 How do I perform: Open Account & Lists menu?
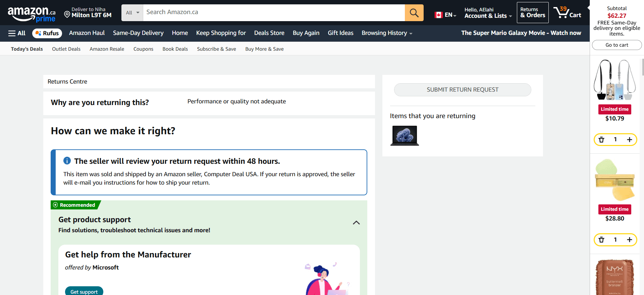[488, 13]
